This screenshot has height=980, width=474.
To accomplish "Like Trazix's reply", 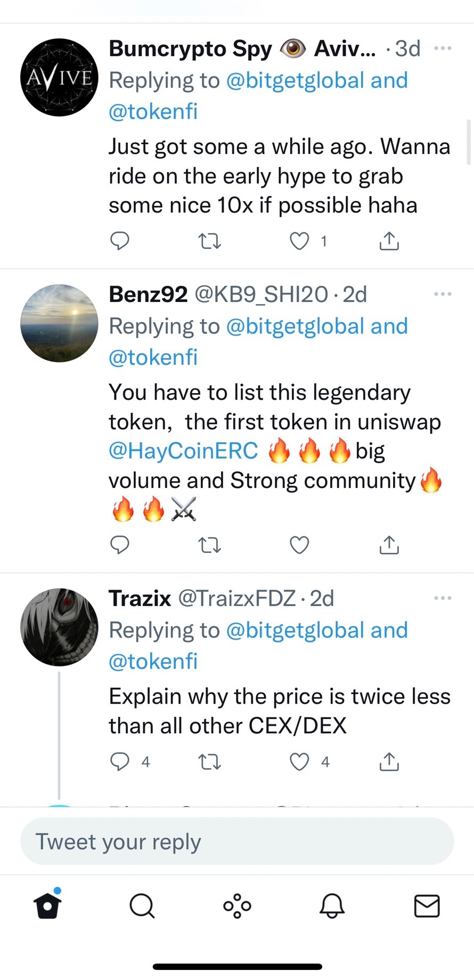I will [299, 762].
